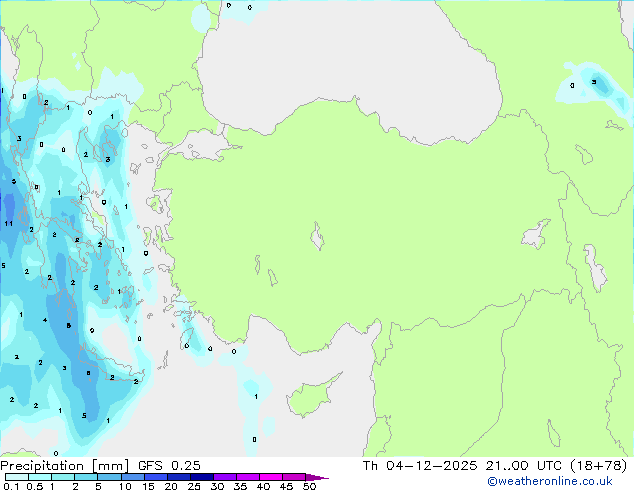Click the 1–2 mm legend color swatch
634x490 pixels.
(63, 477)
